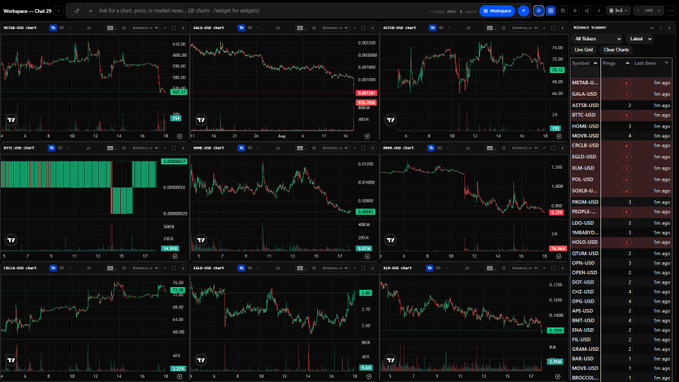Image resolution: width=679 pixels, height=382 pixels.
Task: Decrease the zoom level with the minus button
Action: click(637, 11)
